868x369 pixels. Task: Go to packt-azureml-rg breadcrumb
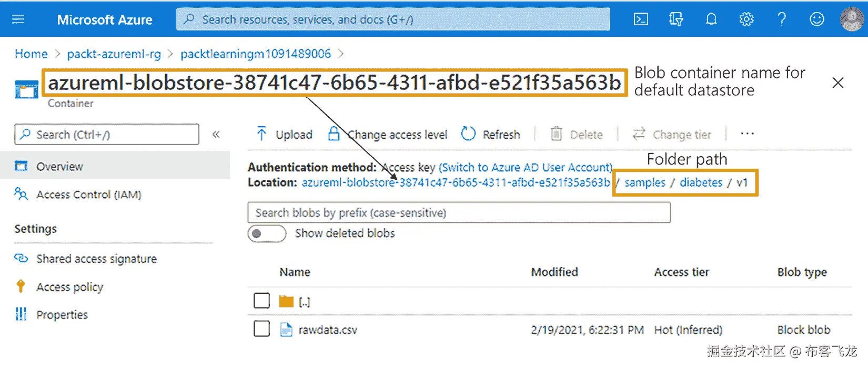[x=114, y=54]
